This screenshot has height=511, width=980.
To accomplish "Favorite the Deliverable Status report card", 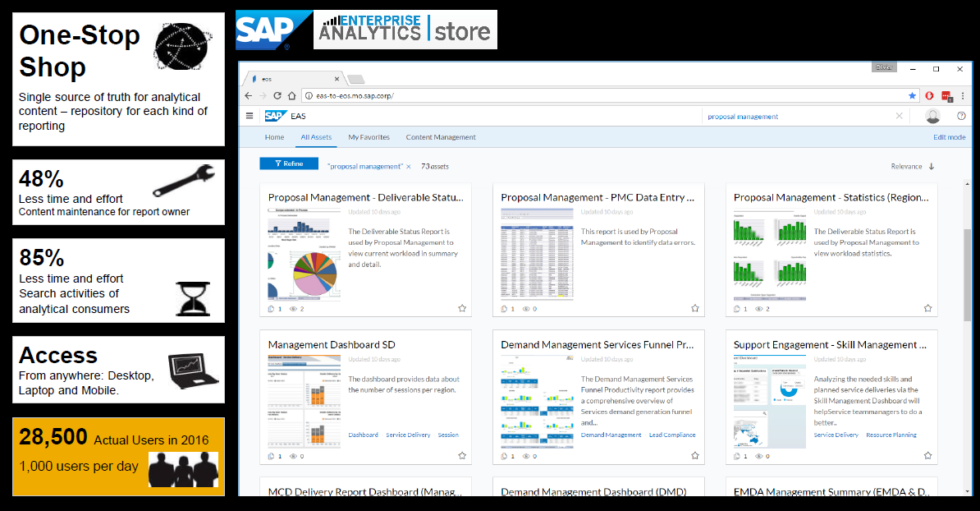I will pyautogui.click(x=462, y=308).
